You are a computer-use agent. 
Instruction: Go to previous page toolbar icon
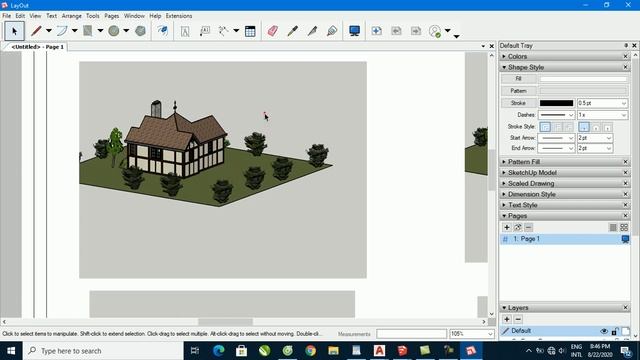tap(396, 31)
